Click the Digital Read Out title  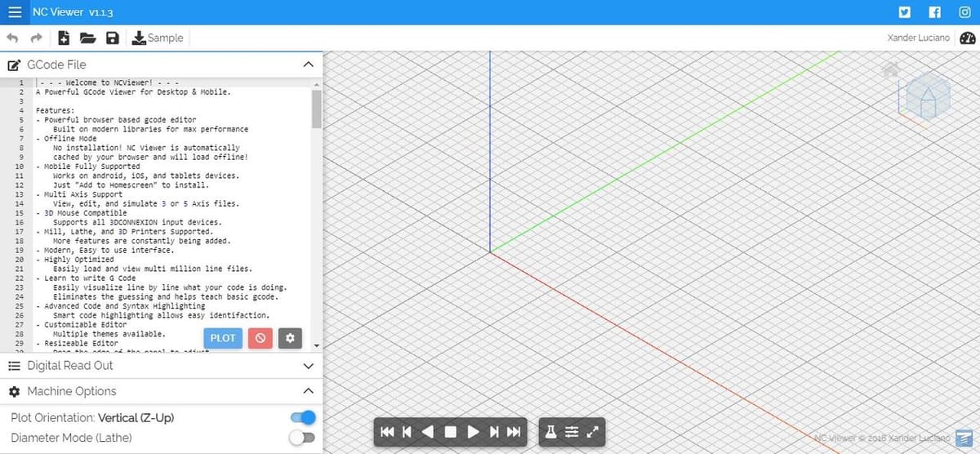pyautogui.click(x=70, y=367)
